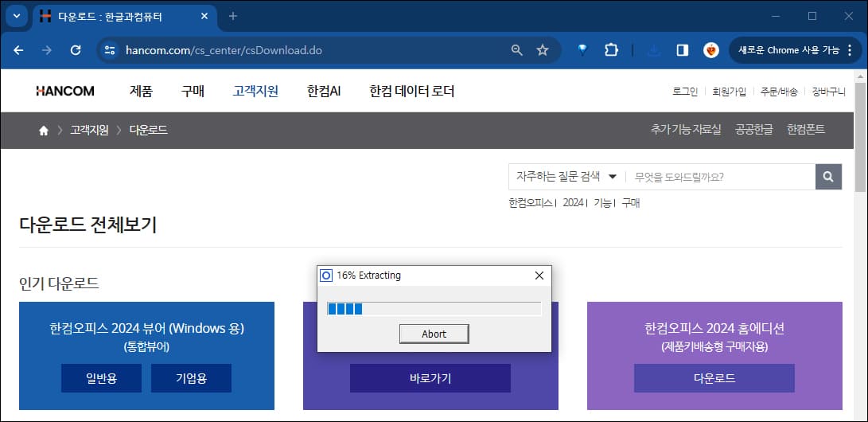Open the Chrome downloads icon
Screen dimensions: 868x422
654,50
